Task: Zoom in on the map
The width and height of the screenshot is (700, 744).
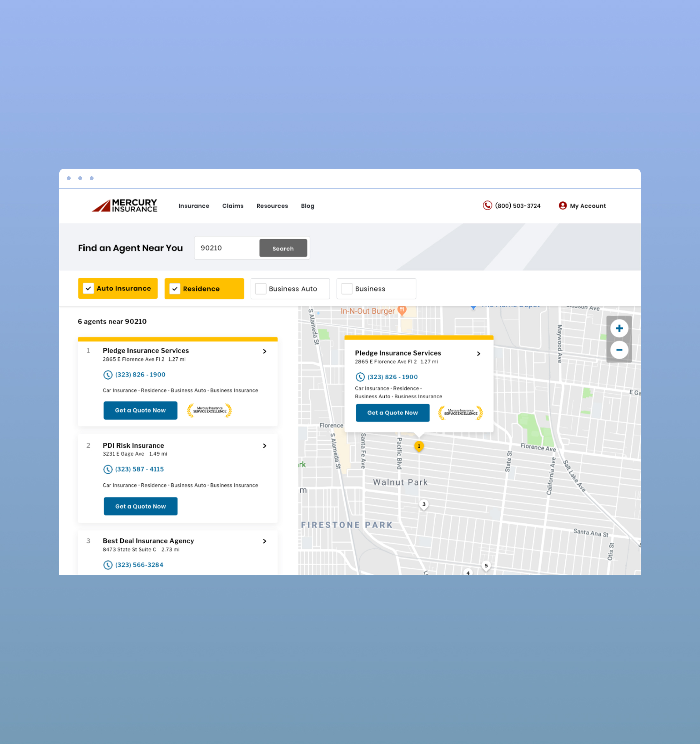Action: coord(619,328)
